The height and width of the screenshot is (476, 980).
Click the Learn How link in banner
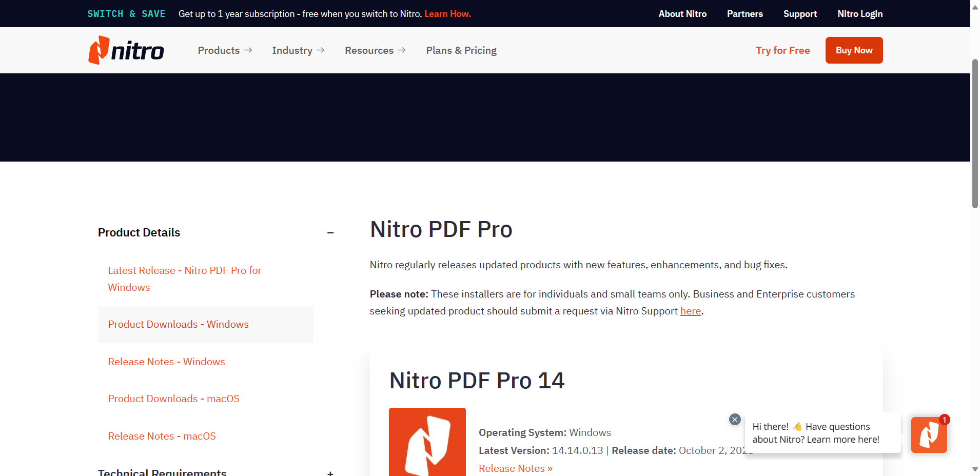coord(447,14)
